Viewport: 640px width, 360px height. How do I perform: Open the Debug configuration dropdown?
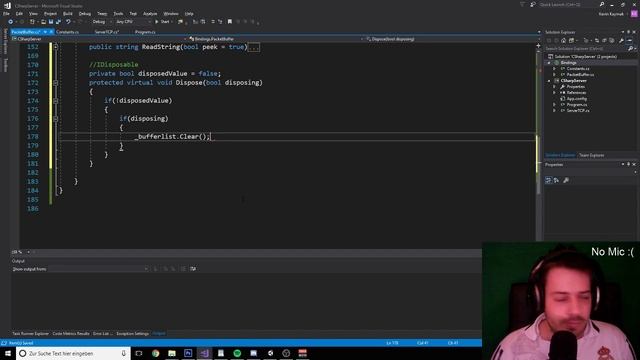coord(102,22)
